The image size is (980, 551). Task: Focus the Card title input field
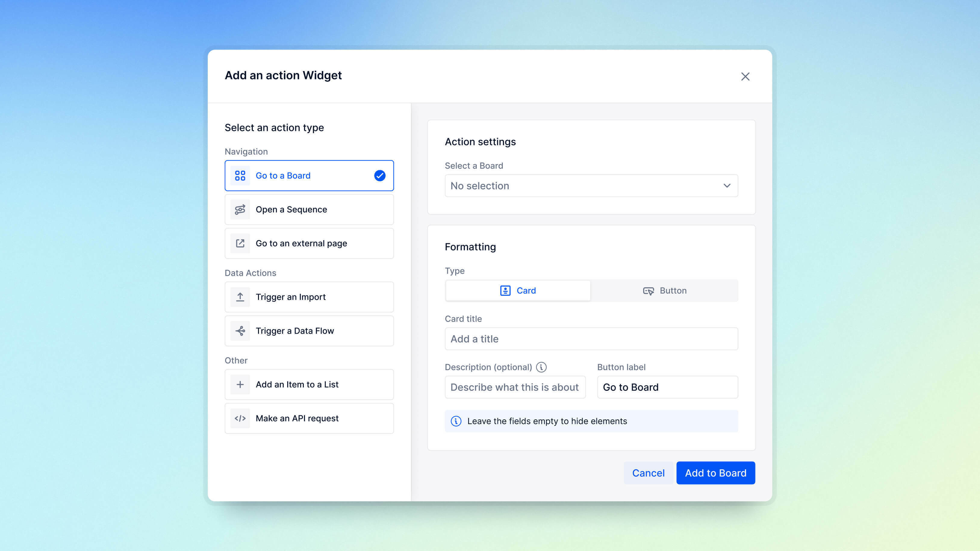point(591,339)
